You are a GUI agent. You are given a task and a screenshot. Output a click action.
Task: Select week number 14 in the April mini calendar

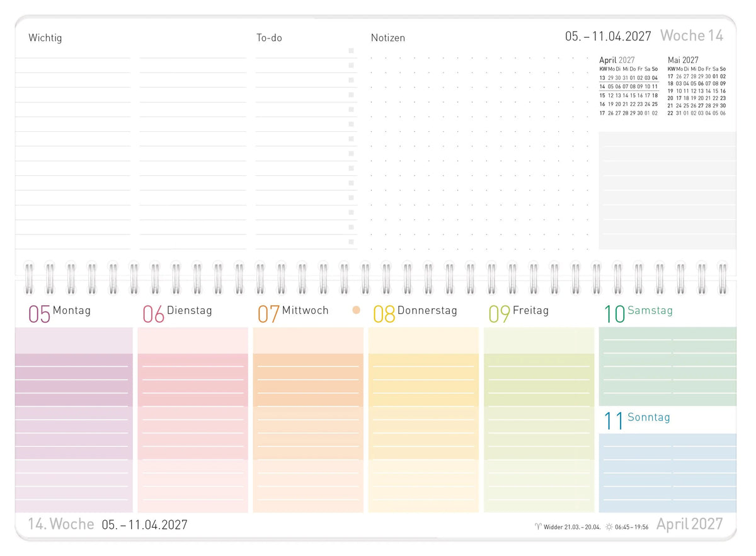point(602,87)
